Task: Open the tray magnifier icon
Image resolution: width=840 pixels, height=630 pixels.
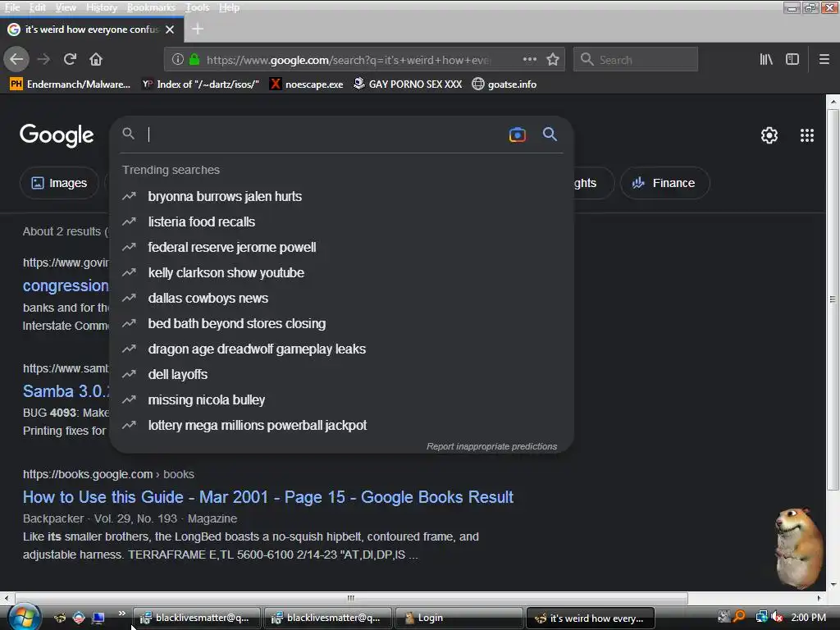Action: coord(739,617)
